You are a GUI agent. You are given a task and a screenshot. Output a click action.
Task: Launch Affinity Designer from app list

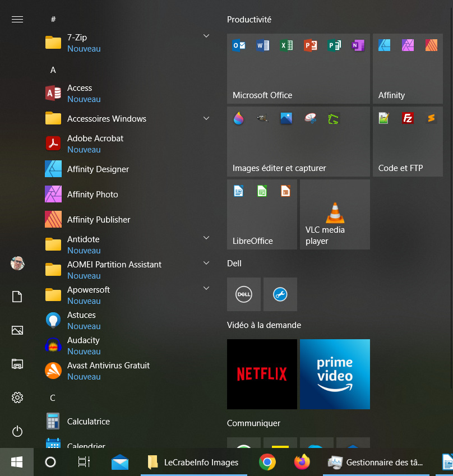[127, 169]
